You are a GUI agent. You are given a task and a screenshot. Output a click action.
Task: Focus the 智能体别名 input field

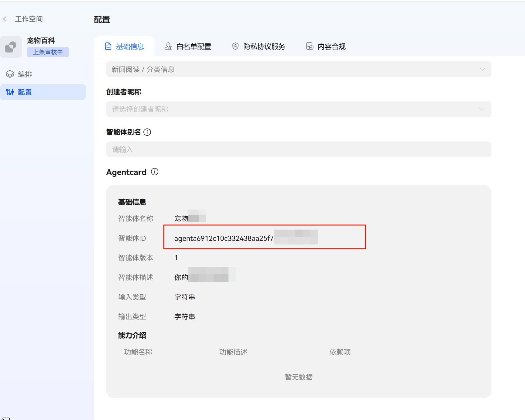[298, 149]
